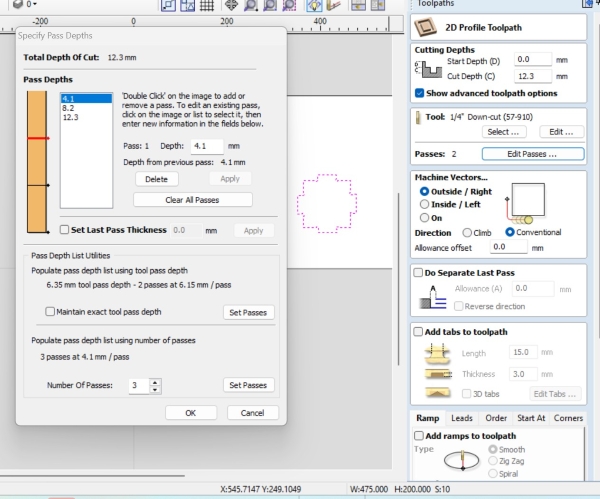Switch to the Leads tab
Image resolution: width=600 pixels, height=499 pixels.
pos(461,418)
